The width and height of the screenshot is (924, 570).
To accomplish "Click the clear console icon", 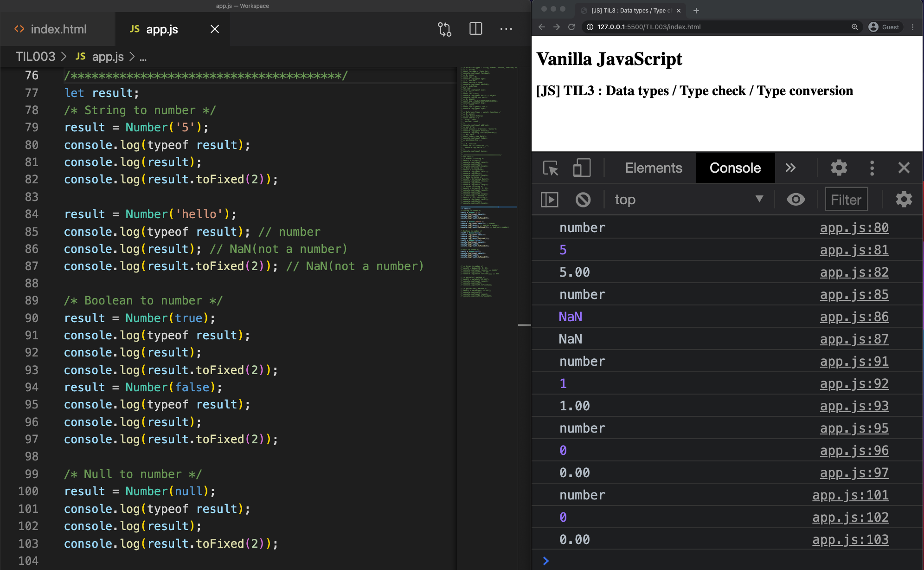I will tap(583, 200).
